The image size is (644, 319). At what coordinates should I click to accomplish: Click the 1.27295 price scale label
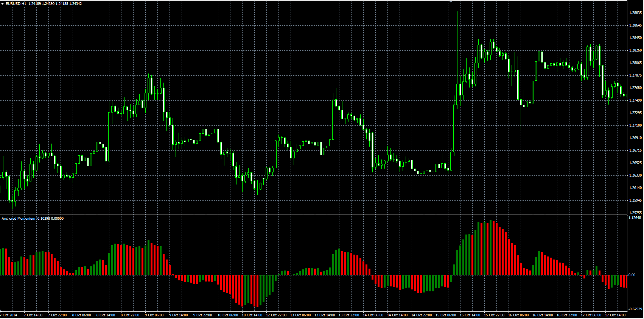[635, 113]
